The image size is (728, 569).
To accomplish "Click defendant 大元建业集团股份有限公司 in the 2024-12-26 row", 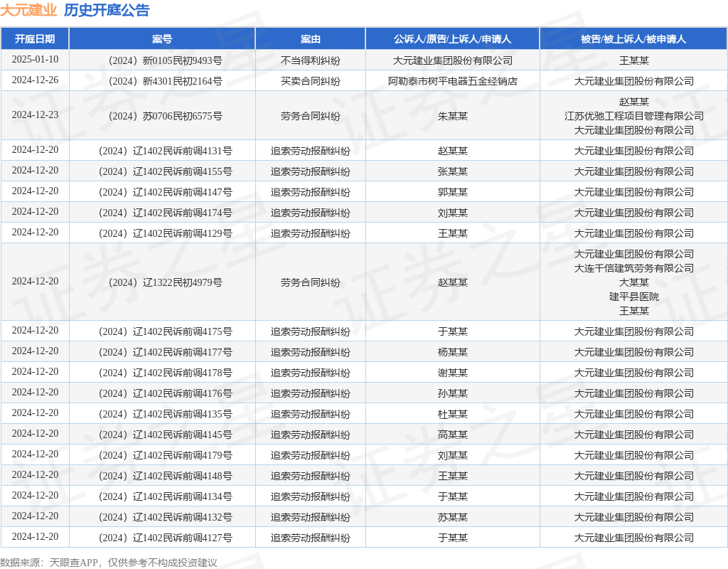I will (x=633, y=81).
